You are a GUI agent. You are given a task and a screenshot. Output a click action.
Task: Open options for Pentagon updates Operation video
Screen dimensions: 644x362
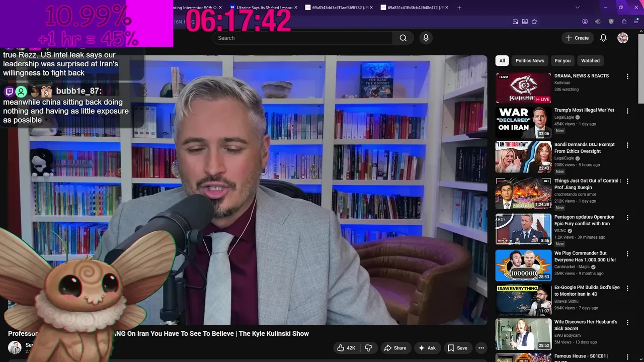627,217
